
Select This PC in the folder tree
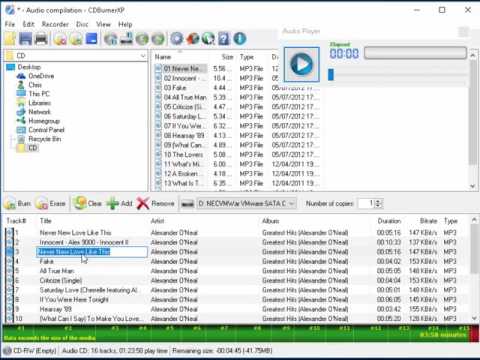point(39,94)
